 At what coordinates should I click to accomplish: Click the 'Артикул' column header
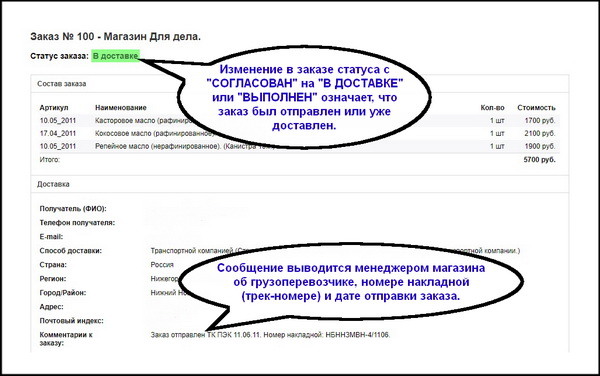[54, 107]
